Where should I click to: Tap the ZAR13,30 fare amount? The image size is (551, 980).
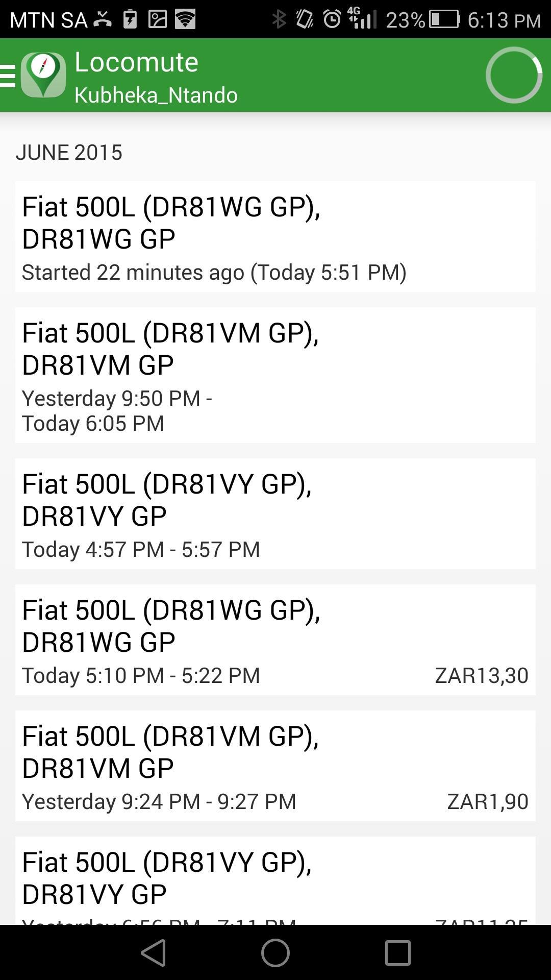(481, 675)
